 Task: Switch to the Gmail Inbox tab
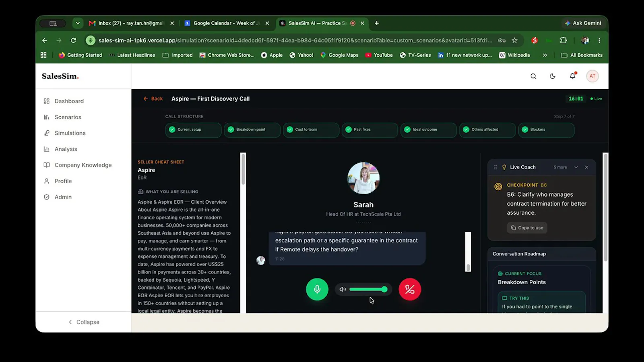coord(131,23)
